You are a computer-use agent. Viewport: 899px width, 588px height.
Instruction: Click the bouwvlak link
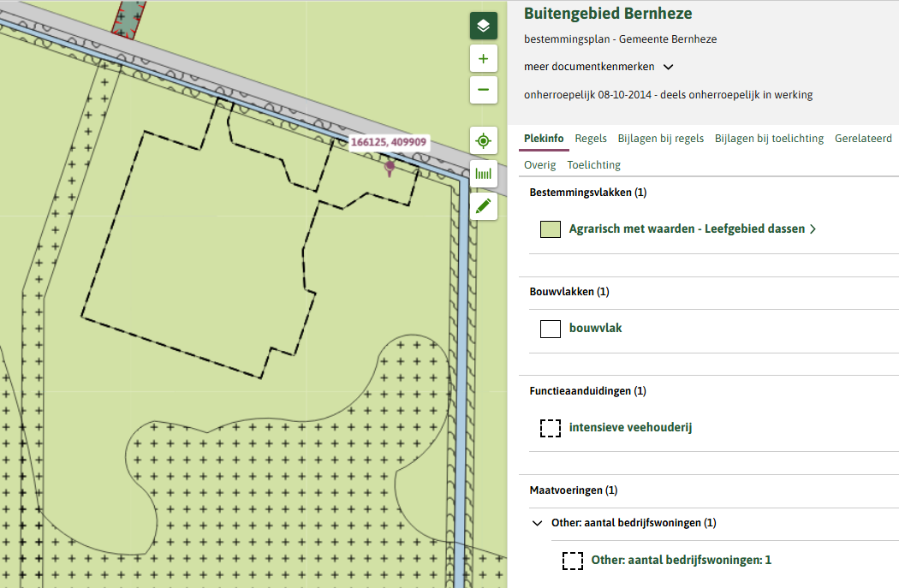(595, 328)
